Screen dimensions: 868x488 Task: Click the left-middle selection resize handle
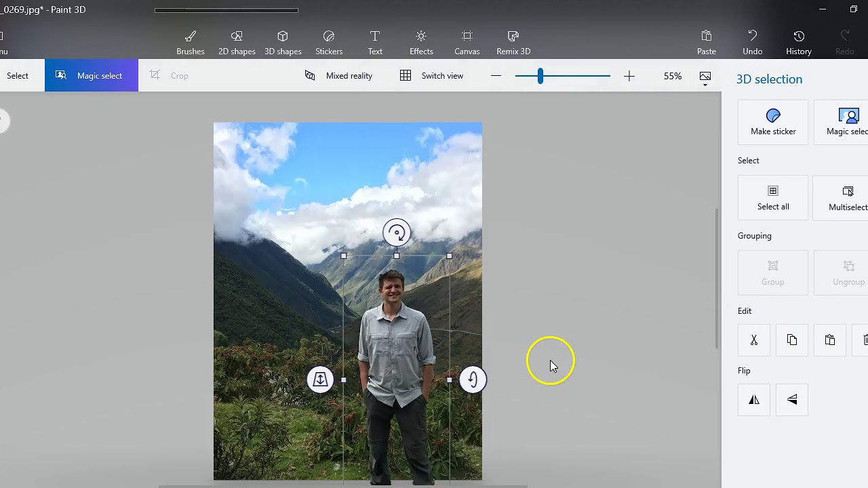[344, 380]
